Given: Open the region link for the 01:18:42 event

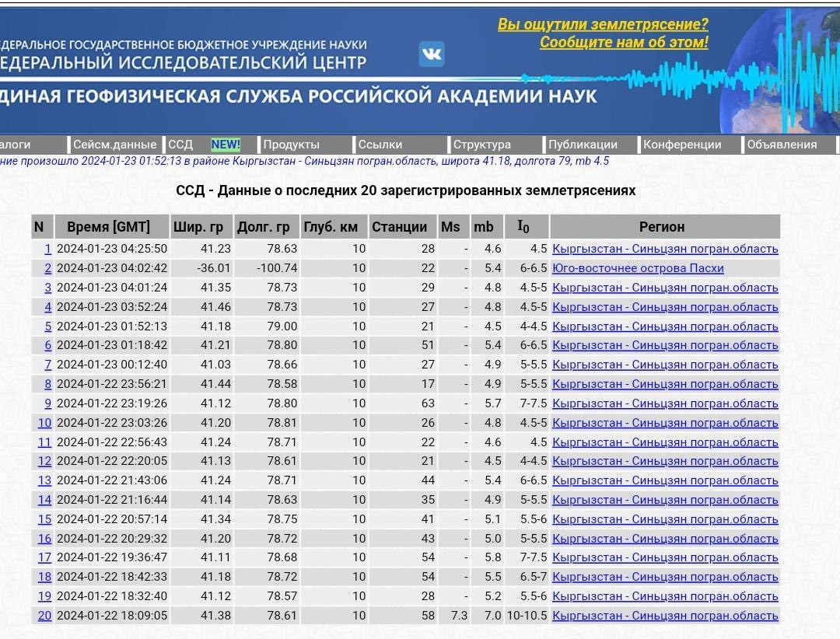Looking at the screenshot, I should (x=665, y=345).
